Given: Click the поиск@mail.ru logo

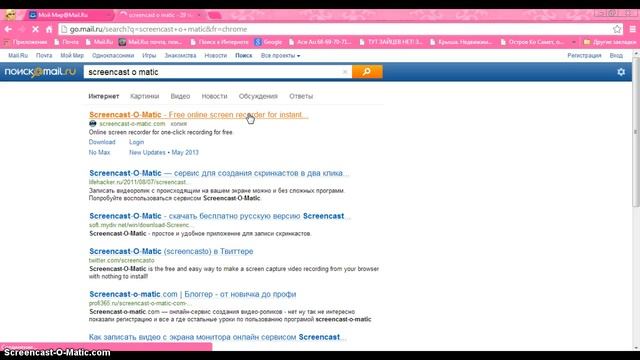Looking at the screenshot, I should click(40, 72).
